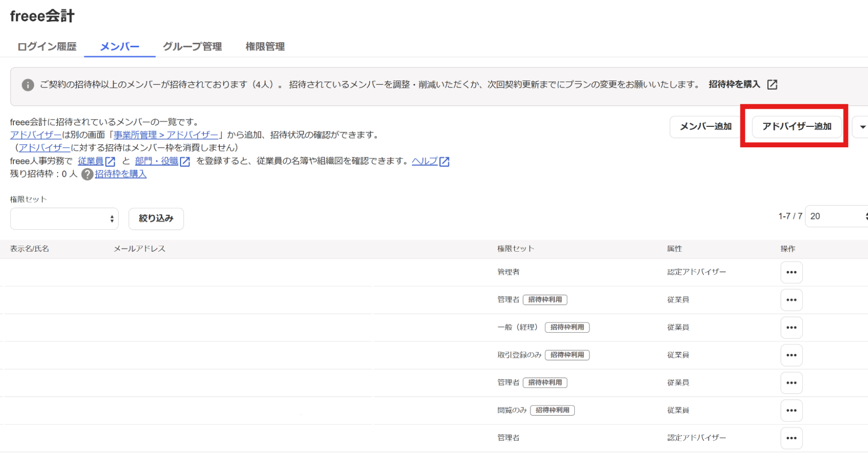Click external link icon next to 従業員
Screen dimensions: 868x459
click(110, 161)
